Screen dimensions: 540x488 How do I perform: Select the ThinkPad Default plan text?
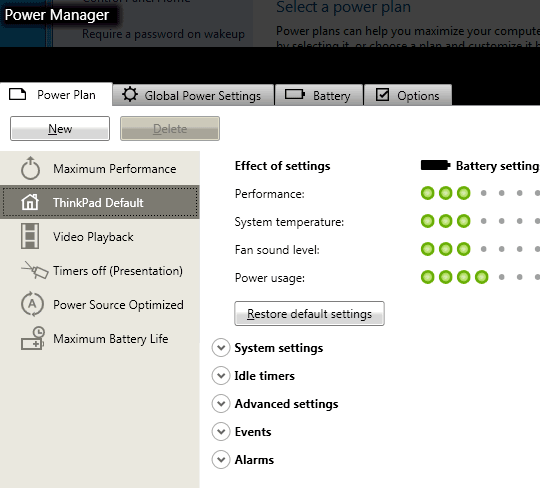point(98,203)
